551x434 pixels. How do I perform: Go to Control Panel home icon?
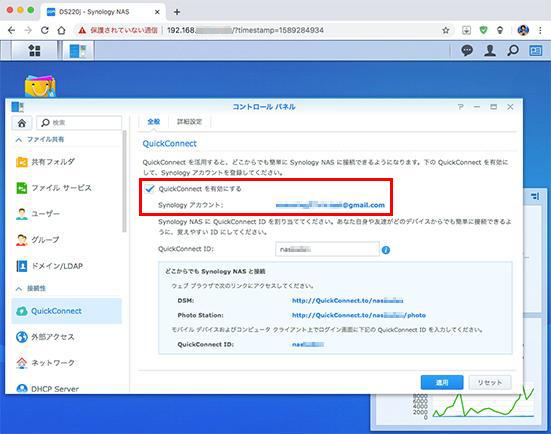click(x=22, y=123)
